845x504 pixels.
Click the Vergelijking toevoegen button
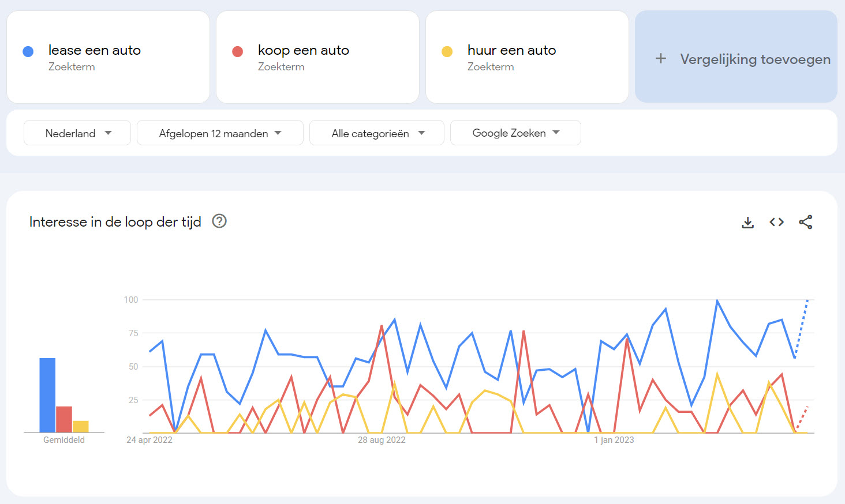736,57
